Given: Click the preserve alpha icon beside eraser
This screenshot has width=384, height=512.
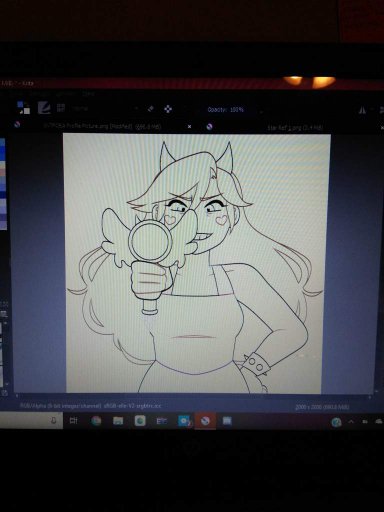Looking at the screenshot, I should pyautogui.click(x=168, y=109).
